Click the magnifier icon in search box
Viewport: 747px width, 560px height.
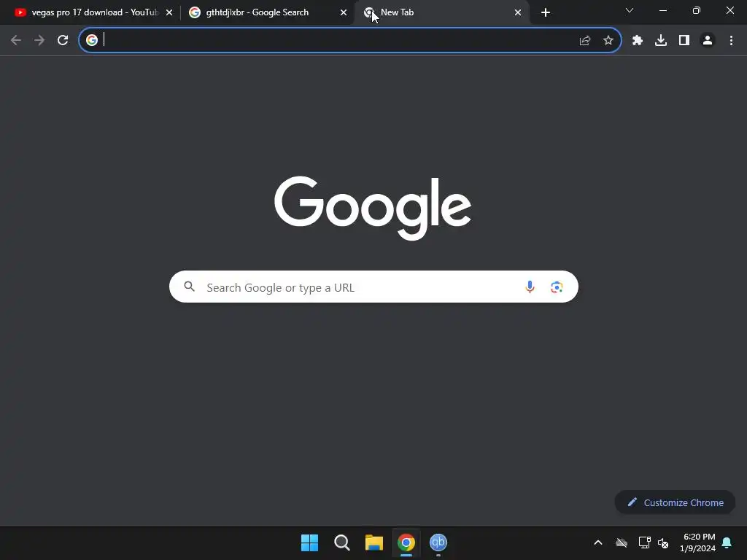190,287
